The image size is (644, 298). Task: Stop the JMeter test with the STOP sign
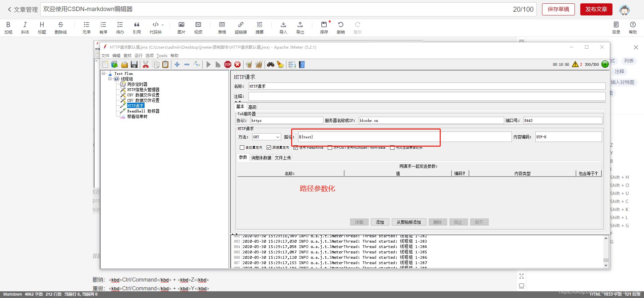(228, 64)
